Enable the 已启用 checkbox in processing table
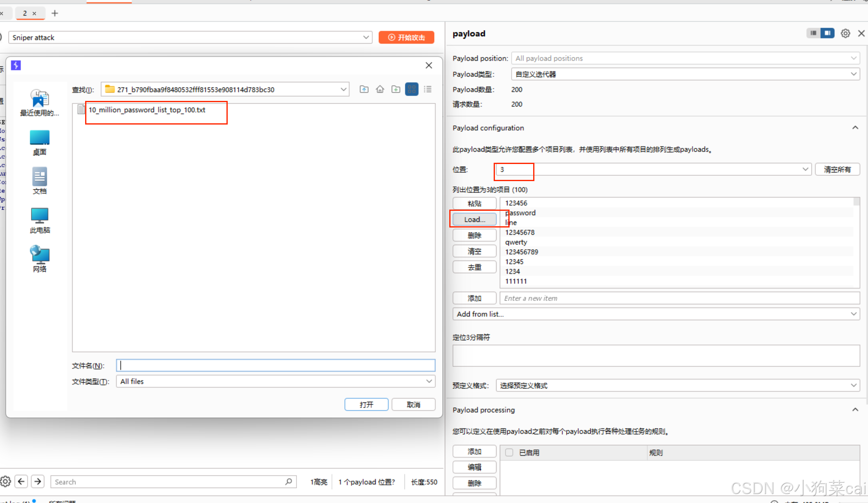 [x=509, y=453]
